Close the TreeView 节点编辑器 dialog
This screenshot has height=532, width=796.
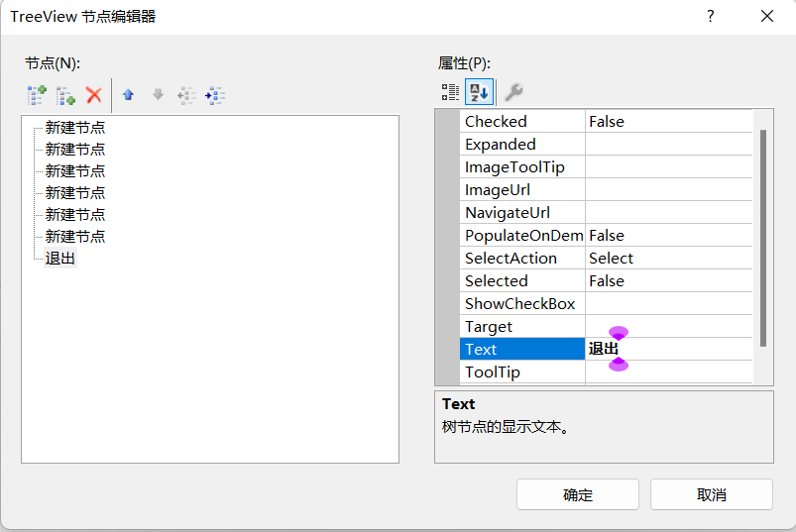[x=767, y=16]
